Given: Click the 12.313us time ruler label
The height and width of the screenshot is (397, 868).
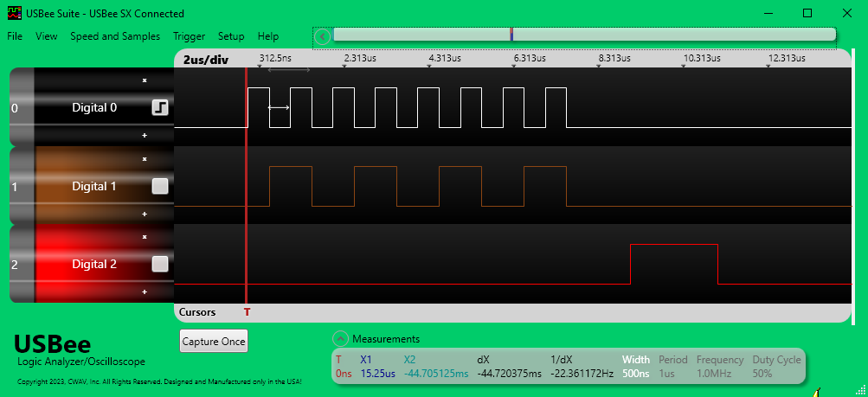Looking at the screenshot, I should point(787,58).
